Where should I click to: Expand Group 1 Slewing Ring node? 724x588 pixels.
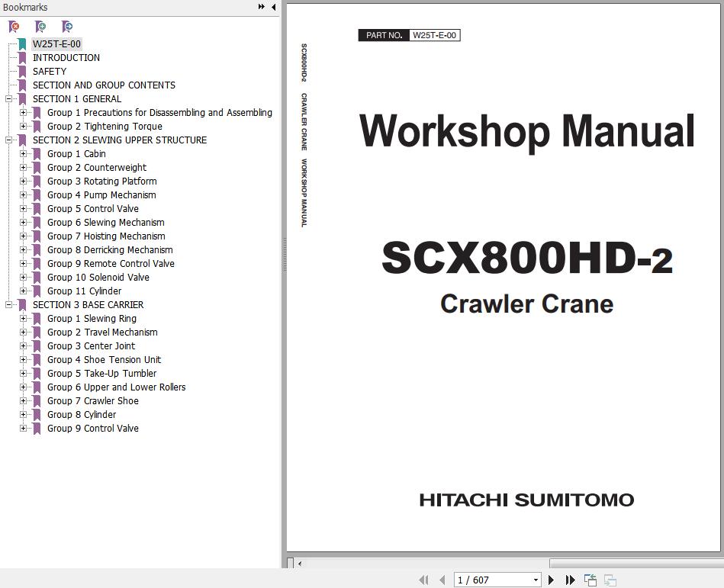[23, 319]
